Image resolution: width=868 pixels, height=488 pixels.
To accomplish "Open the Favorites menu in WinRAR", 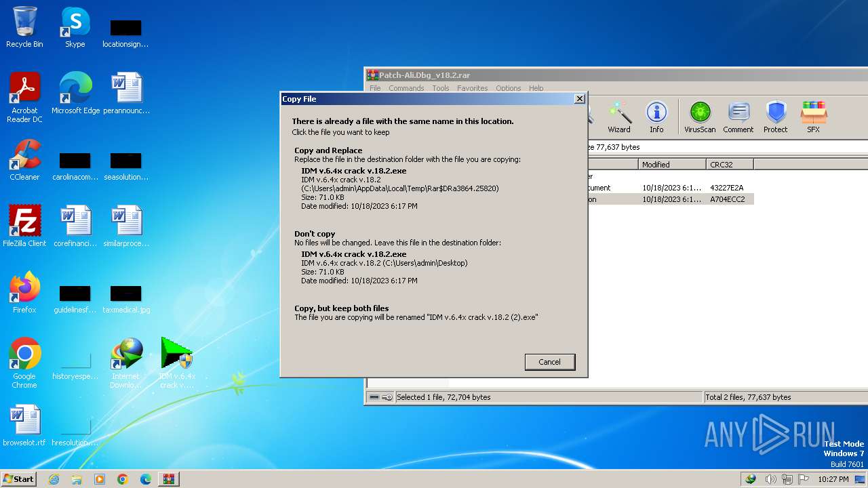I will coord(473,88).
